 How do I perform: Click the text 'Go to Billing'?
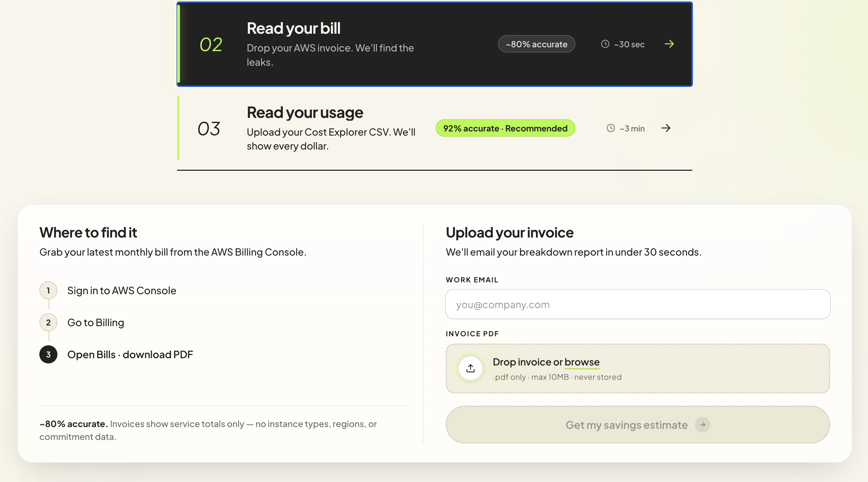pyautogui.click(x=96, y=323)
